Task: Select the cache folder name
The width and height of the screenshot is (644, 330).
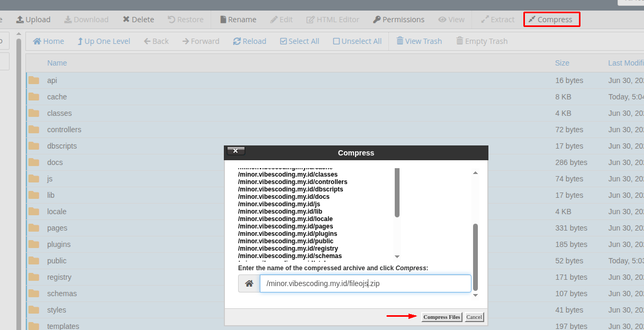Action: point(57,97)
